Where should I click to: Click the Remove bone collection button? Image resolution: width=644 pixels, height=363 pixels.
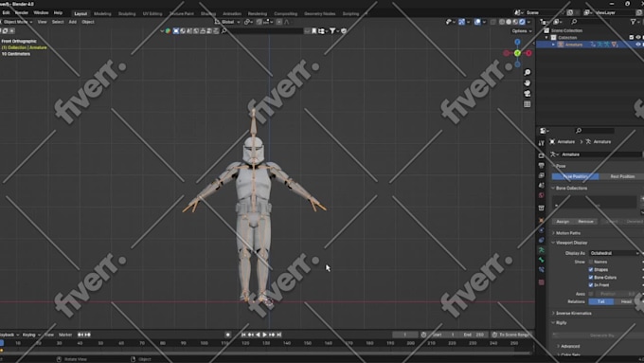[585, 222]
